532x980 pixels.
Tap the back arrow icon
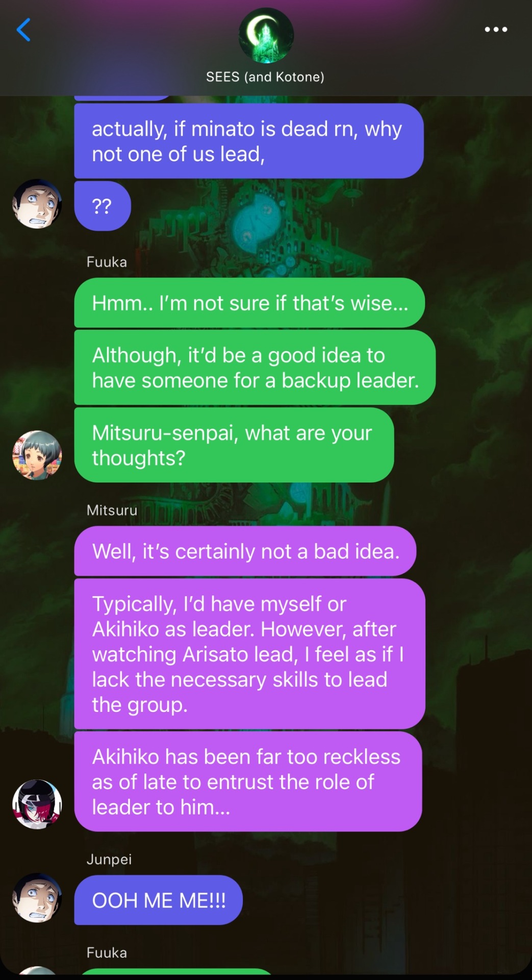click(24, 30)
